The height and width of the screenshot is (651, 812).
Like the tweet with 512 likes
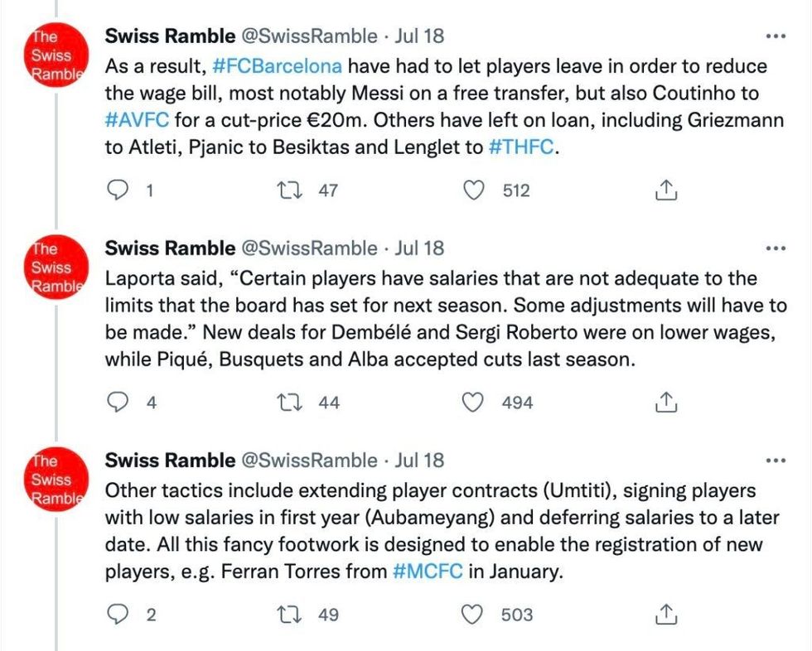473,190
